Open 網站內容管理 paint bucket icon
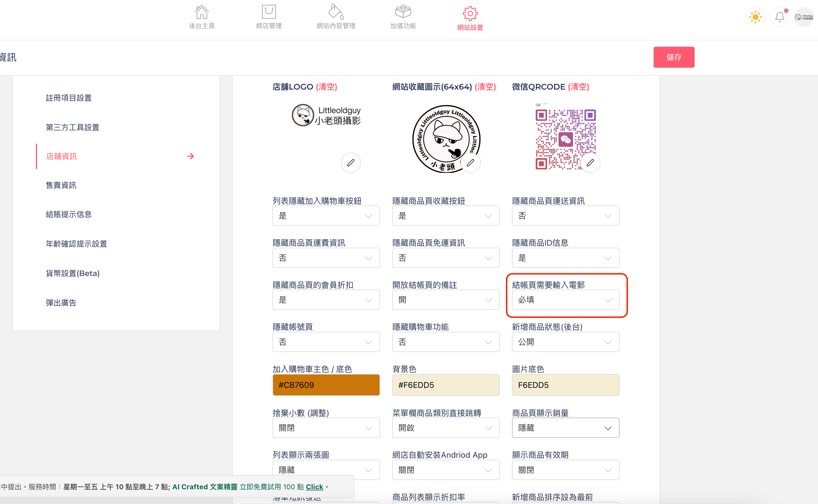This screenshot has height=504, width=818. [x=336, y=12]
